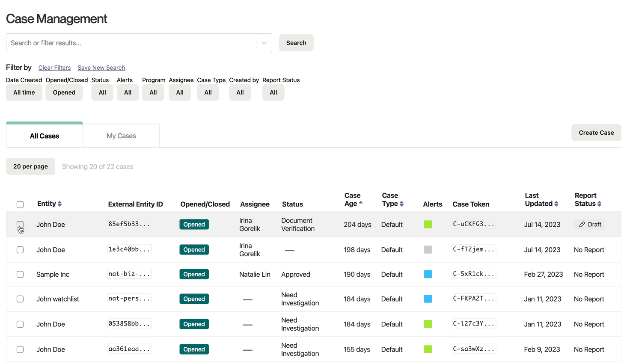
Task: Click the Clear Filters link
Action: (x=54, y=68)
